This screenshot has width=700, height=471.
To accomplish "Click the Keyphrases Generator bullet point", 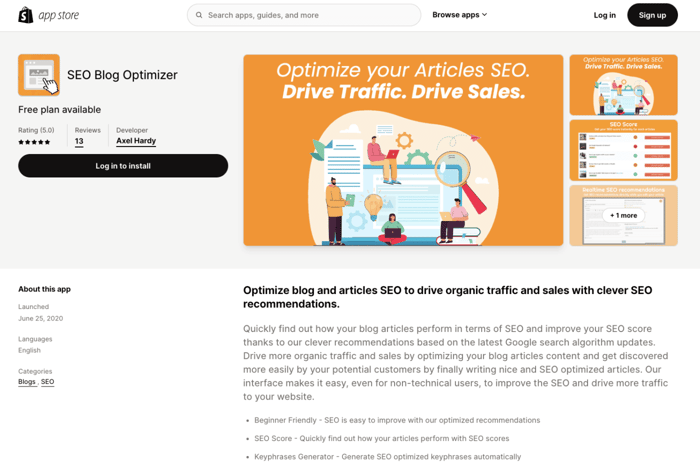I will (388, 457).
